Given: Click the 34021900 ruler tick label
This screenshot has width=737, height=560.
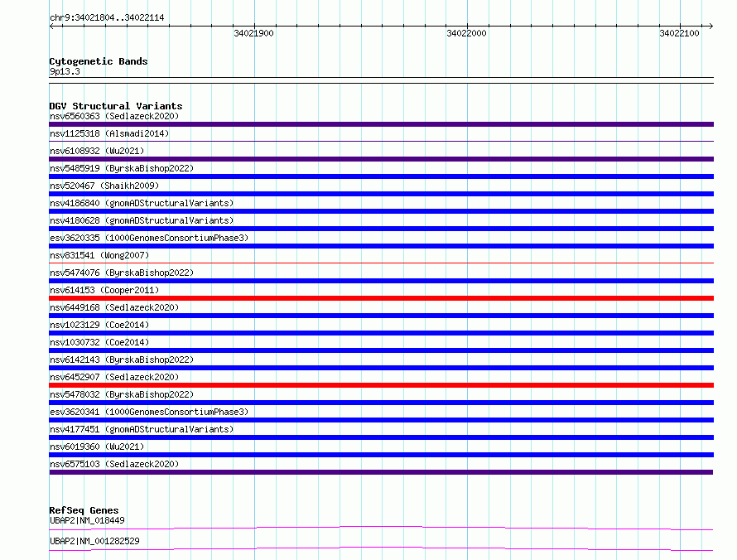Looking at the screenshot, I should pyautogui.click(x=253, y=33).
